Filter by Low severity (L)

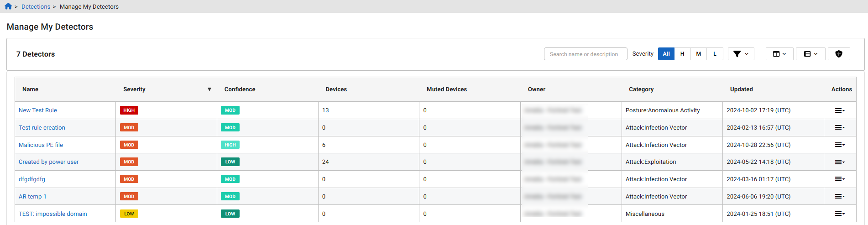coord(715,54)
